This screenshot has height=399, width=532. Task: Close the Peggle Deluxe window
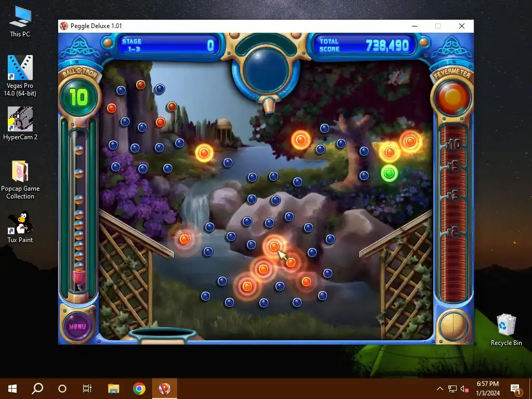[462, 26]
